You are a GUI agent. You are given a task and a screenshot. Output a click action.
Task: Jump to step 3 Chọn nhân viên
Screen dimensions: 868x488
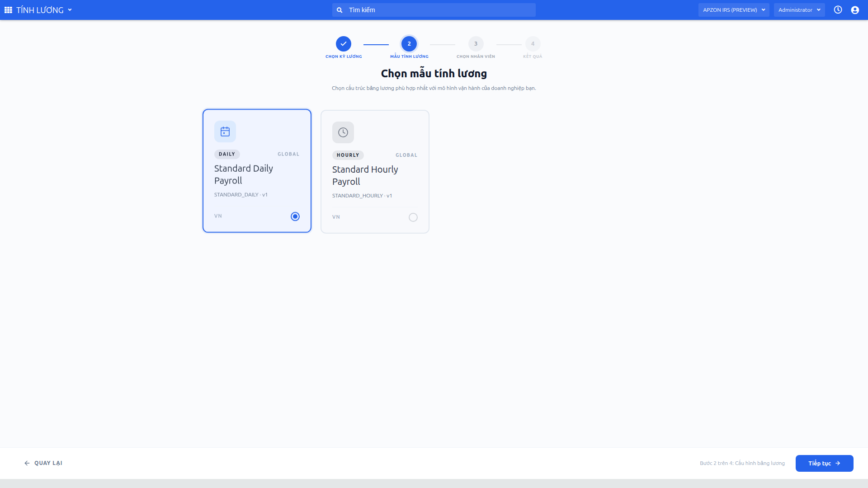(x=476, y=44)
